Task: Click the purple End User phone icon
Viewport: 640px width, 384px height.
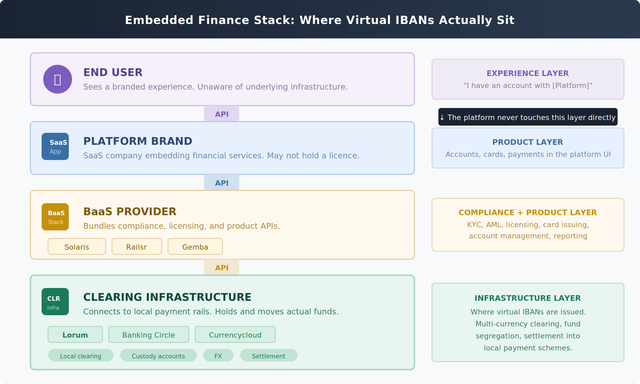Action: [58, 79]
